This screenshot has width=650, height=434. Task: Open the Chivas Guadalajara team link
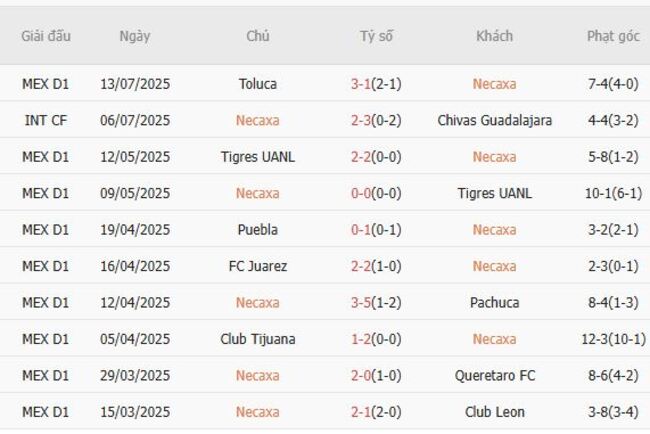coord(494,120)
